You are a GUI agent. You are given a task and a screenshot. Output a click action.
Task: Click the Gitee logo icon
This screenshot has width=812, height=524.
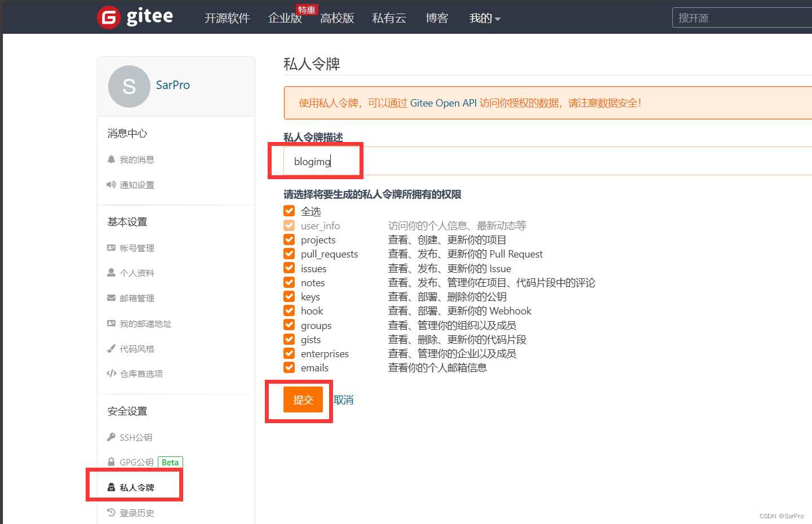(108, 16)
